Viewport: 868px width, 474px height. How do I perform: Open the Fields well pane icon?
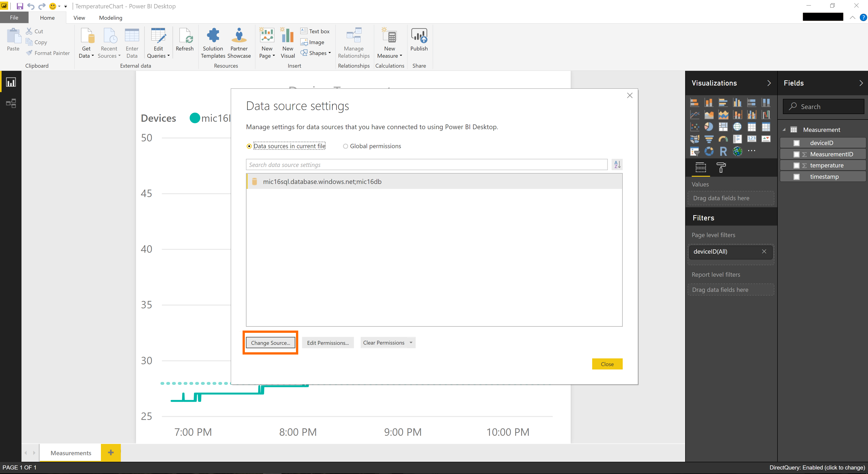click(x=701, y=167)
